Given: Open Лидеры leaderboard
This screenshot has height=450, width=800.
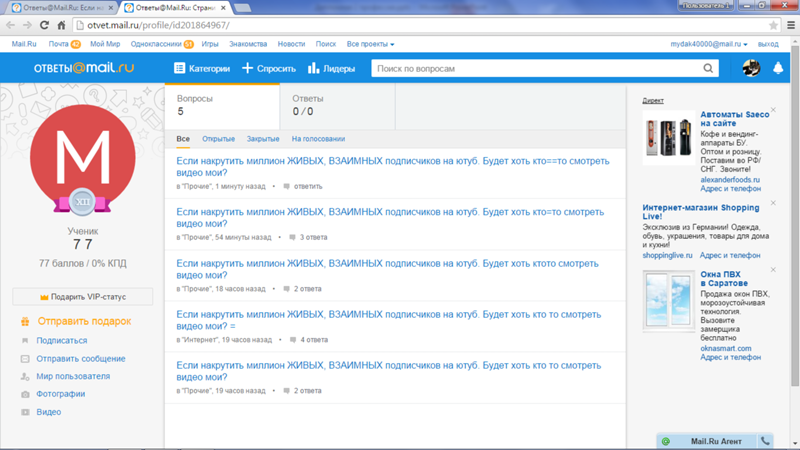Looking at the screenshot, I should pyautogui.click(x=332, y=68).
